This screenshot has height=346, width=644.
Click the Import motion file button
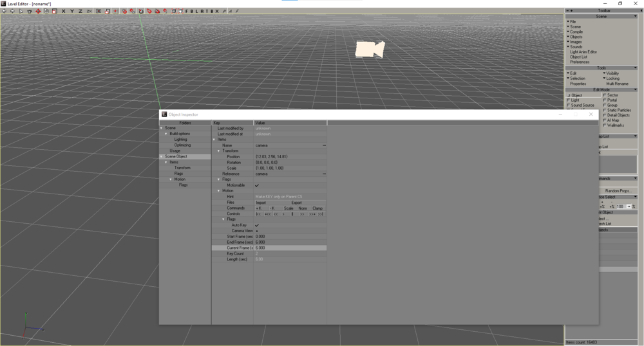[261, 203]
